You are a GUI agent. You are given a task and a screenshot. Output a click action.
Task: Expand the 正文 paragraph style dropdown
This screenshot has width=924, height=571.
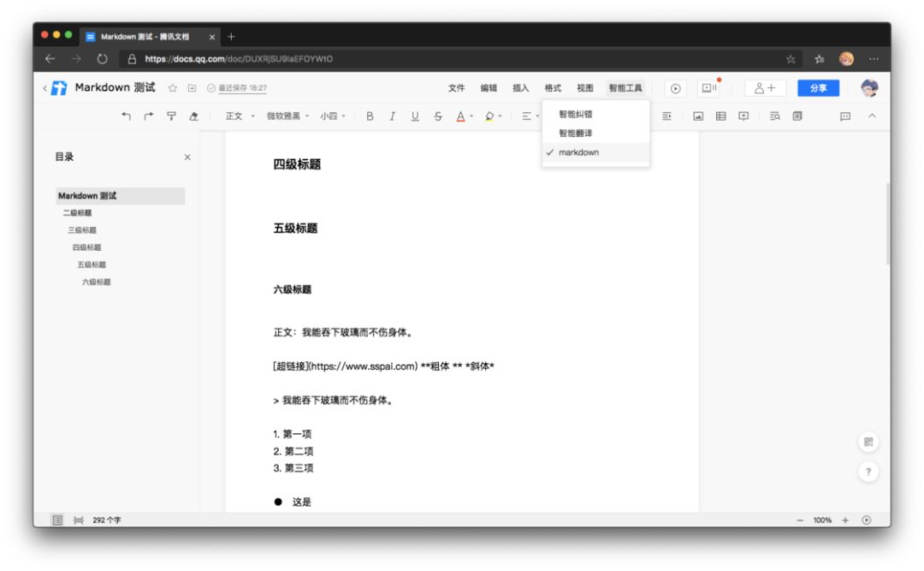tap(240, 116)
